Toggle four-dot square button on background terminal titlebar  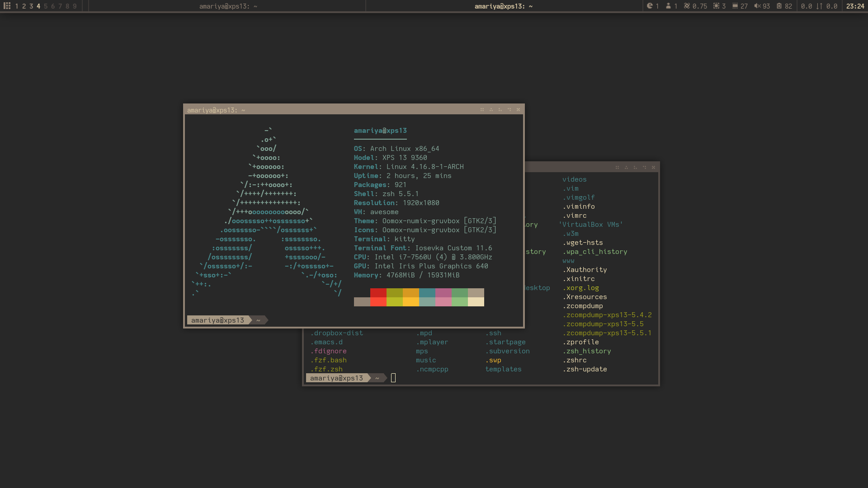(x=617, y=168)
